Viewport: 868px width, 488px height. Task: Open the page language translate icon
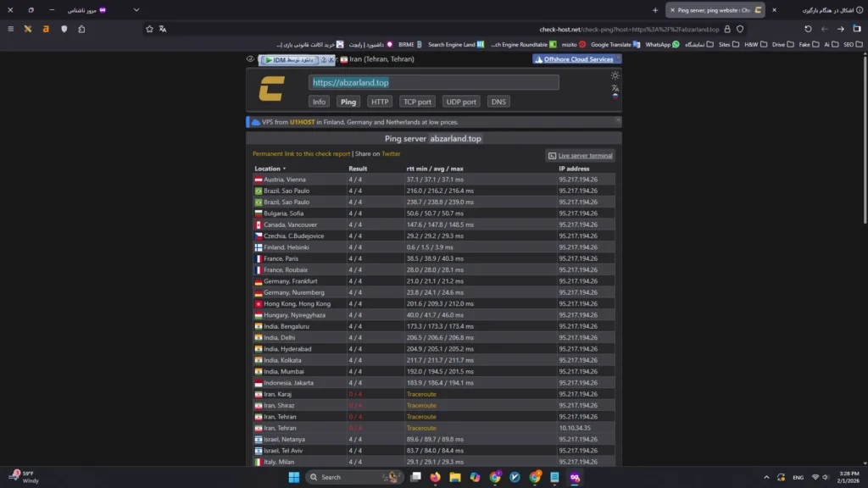pos(615,86)
